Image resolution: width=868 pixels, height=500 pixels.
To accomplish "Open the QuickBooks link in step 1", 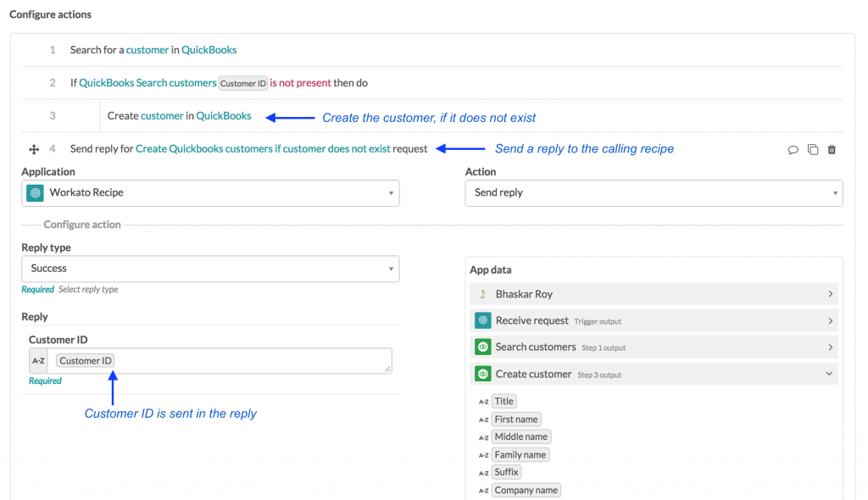I will (x=211, y=50).
